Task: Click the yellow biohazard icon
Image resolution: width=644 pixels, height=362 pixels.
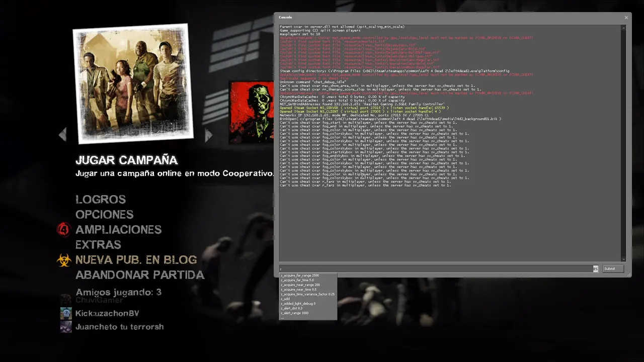Action: click(x=64, y=260)
